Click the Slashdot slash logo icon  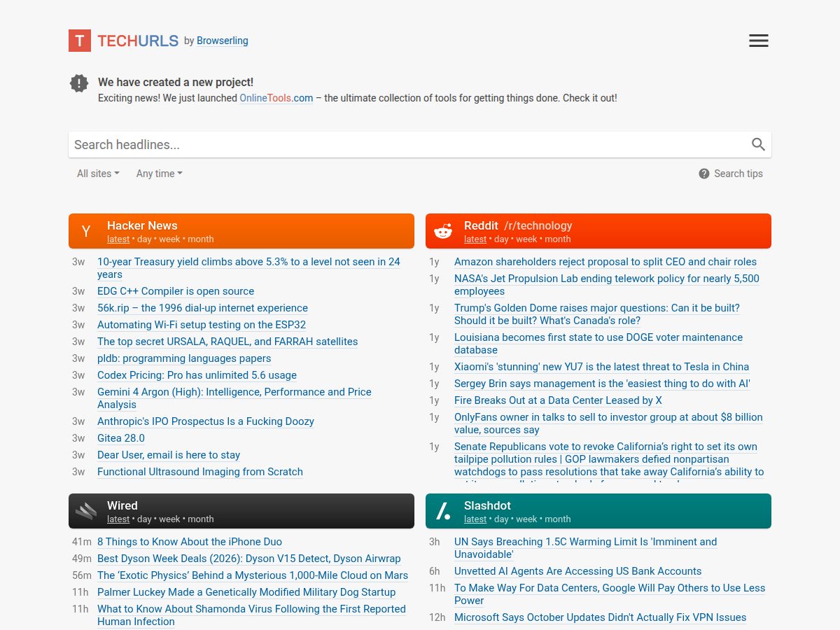[443, 511]
